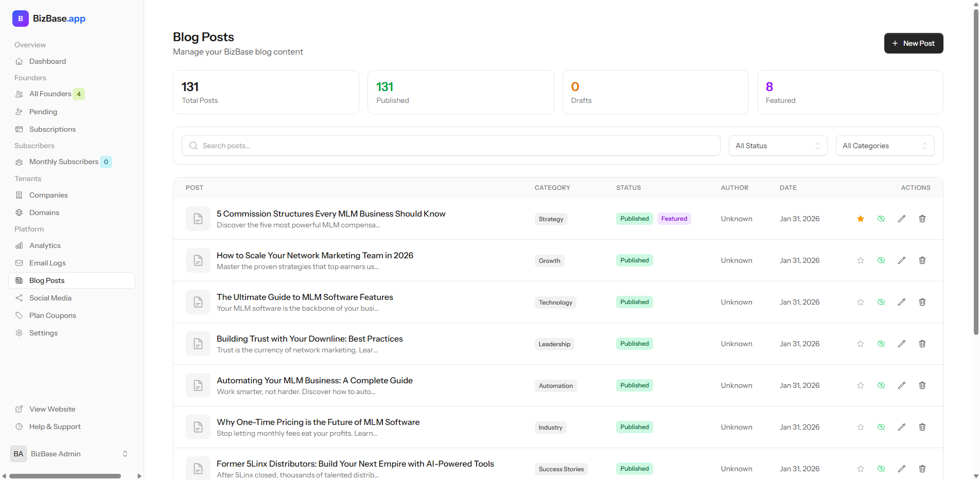
Task: Switch to the Blog Posts section
Action: click(46, 280)
